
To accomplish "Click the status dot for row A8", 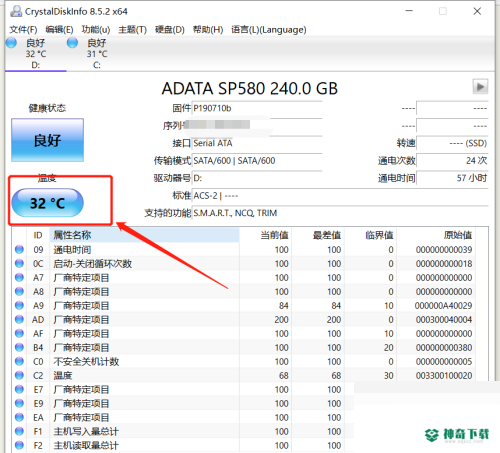I will (19, 292).
